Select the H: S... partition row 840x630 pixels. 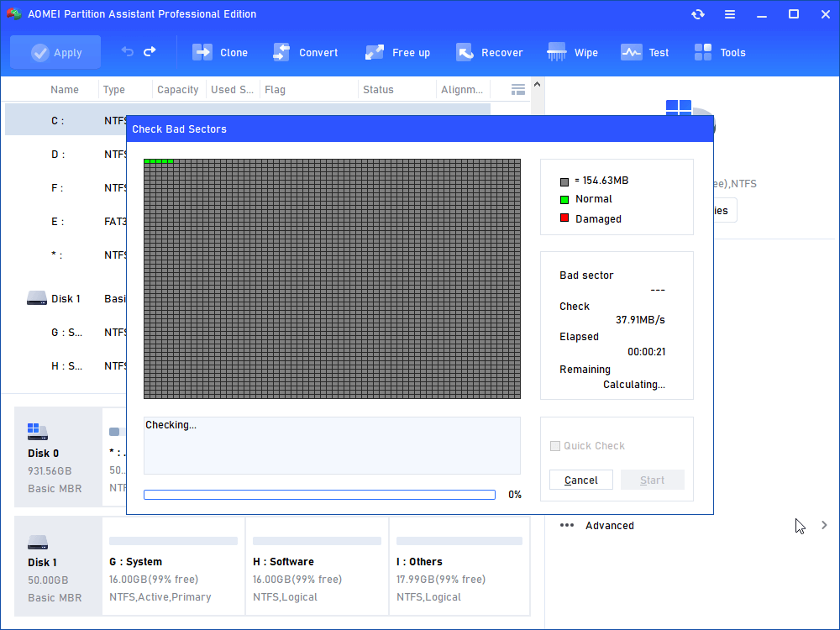click(66, 366)
